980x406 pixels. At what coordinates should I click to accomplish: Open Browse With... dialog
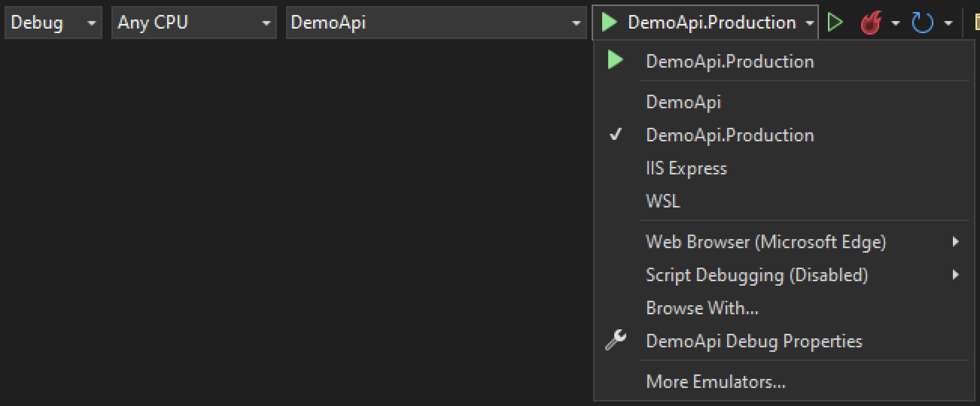point(784,308)
